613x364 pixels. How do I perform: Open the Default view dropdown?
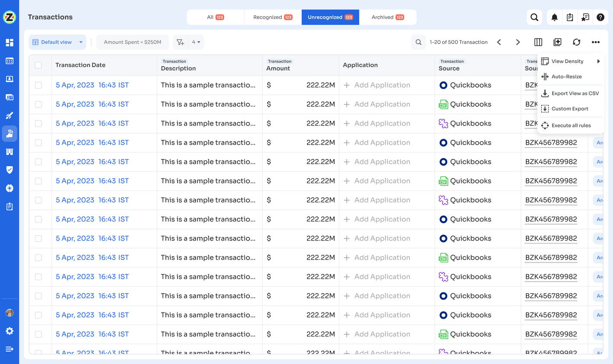point(57,42)
